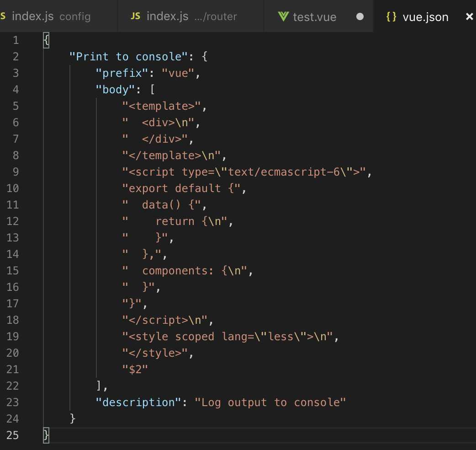Image resolution: width=476 pixels, height=450 pixels.
Task: Click line number 1 in the gutter
Action: (16, 40)
